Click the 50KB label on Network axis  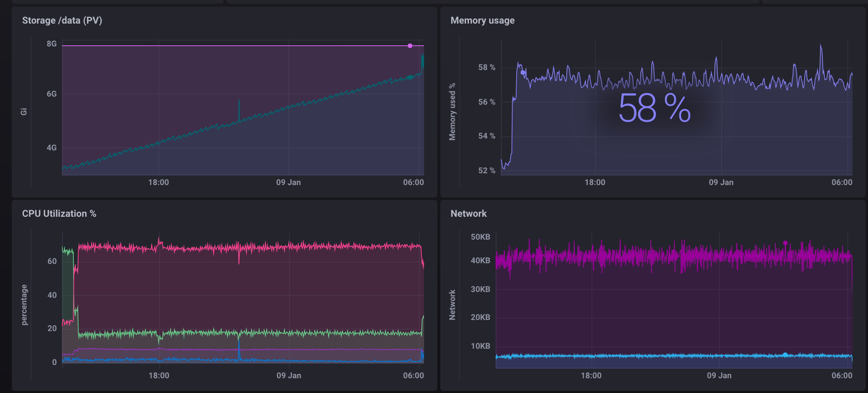tap(480, 237)
